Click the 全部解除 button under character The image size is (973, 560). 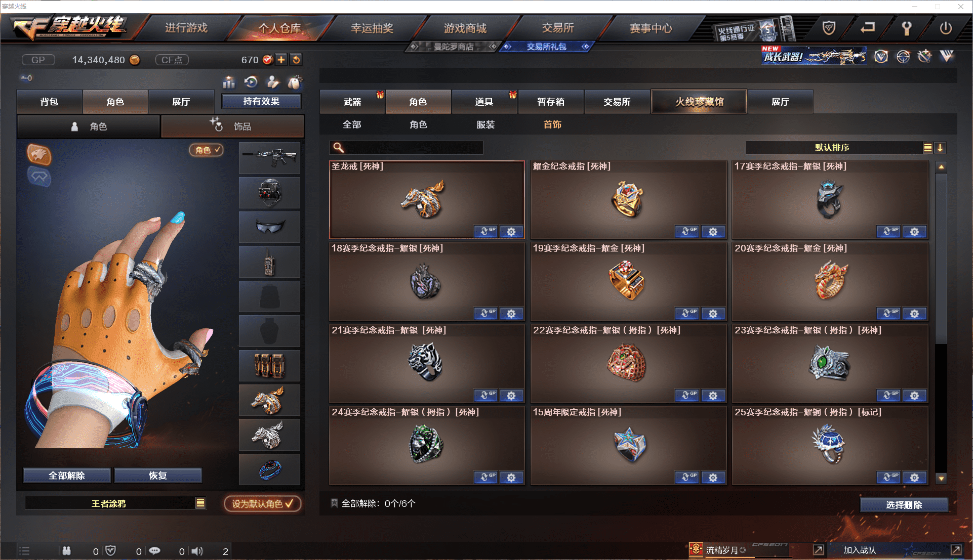click(x=67, y=476)
